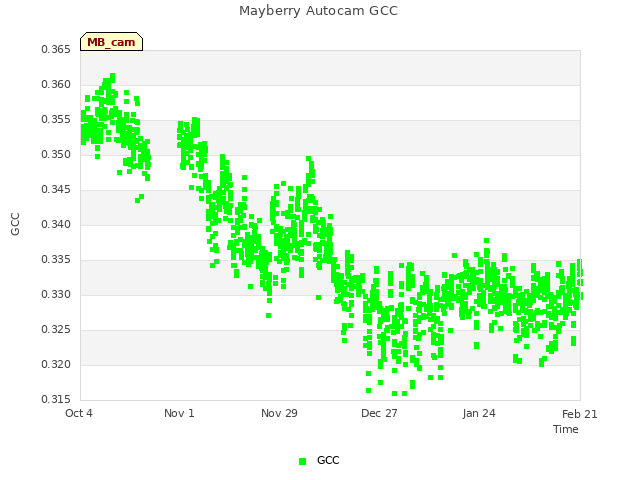
Task: Click the Oct 4 x-axis label
Action: coord(79,413)
